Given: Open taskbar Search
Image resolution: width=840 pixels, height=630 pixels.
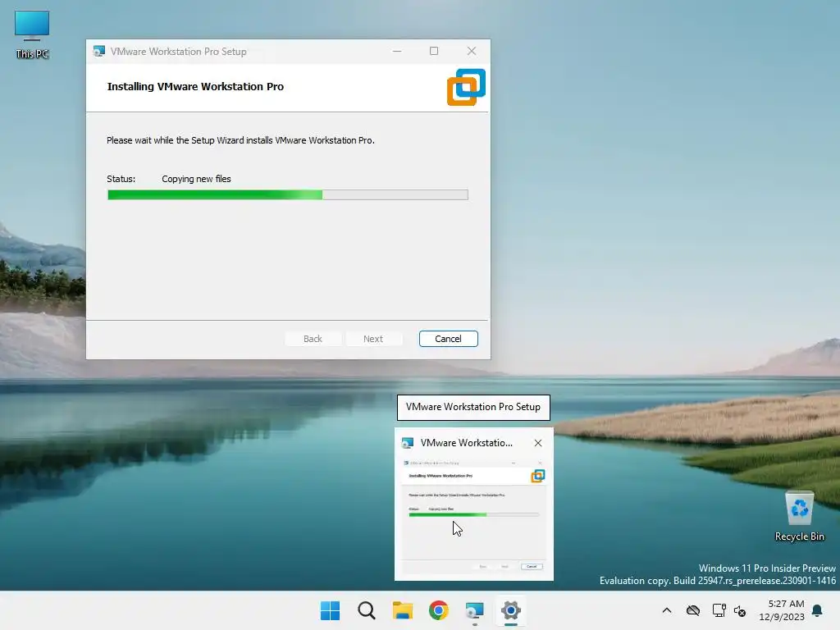Looking at the screenshot, I should pyautogui.click(x=367, y=610).
